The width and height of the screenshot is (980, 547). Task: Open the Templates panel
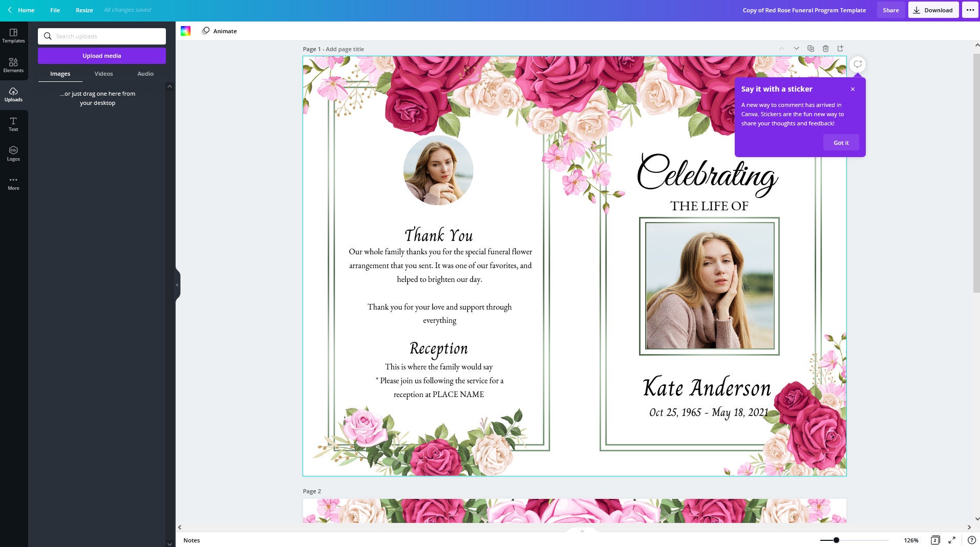[13, 34]
